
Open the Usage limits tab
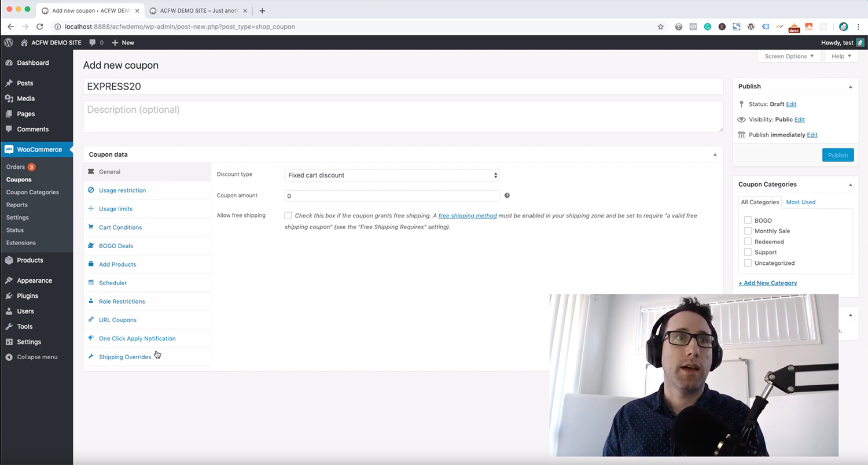point(147,209)
